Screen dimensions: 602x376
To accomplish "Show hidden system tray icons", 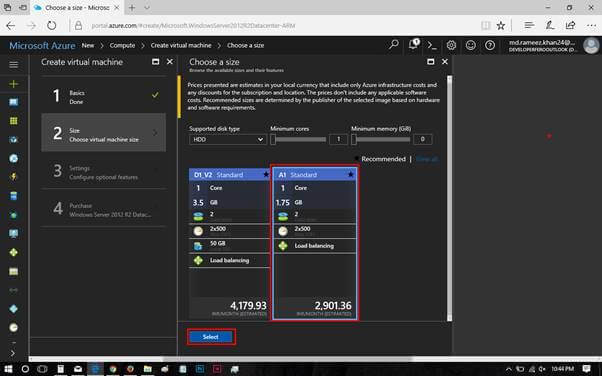I will pyautogui.click(x=509, y=369).
